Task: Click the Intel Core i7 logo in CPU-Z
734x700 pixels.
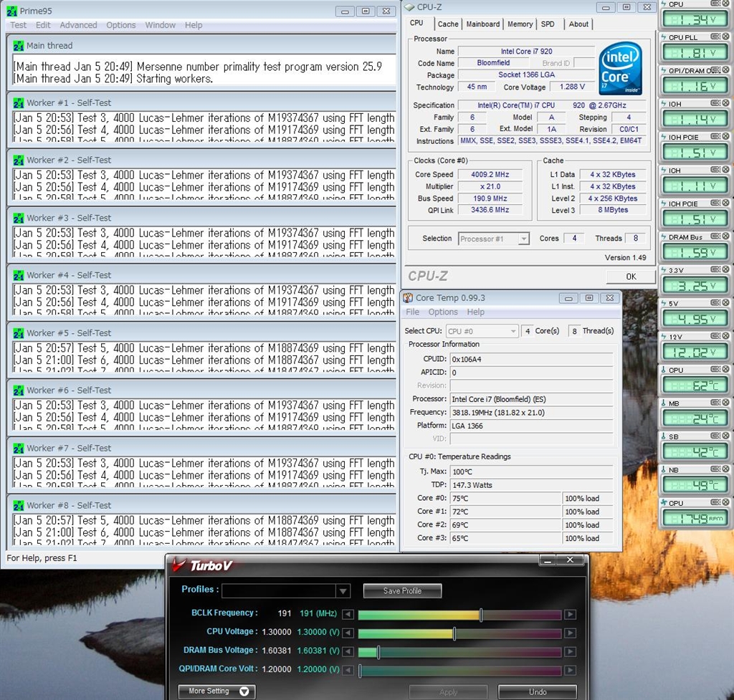Action: (620, 69)
